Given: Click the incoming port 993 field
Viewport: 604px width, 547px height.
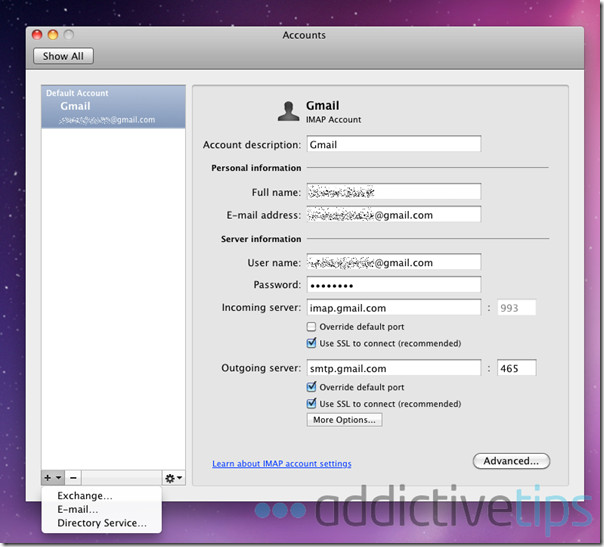Looking at the screenshot, I should 516,307.
